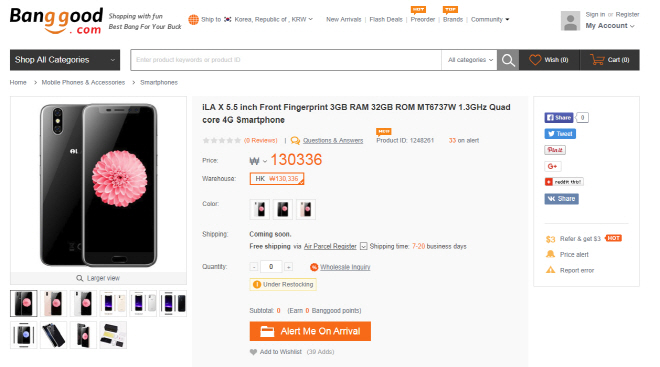Open the Questions & Answers link
660x367 pixels.
333,141
